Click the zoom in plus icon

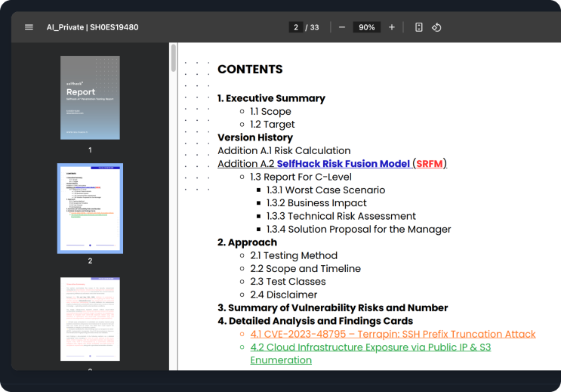pos(392,27)
